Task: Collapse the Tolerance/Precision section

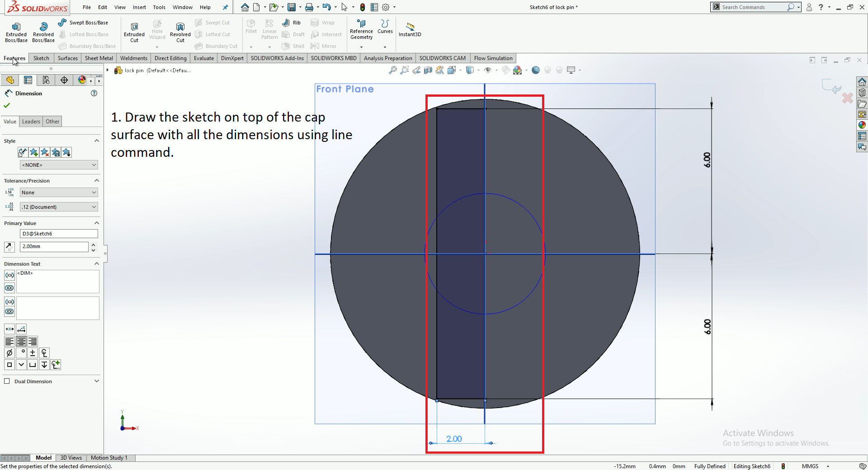Action: (x=96, y=181)
